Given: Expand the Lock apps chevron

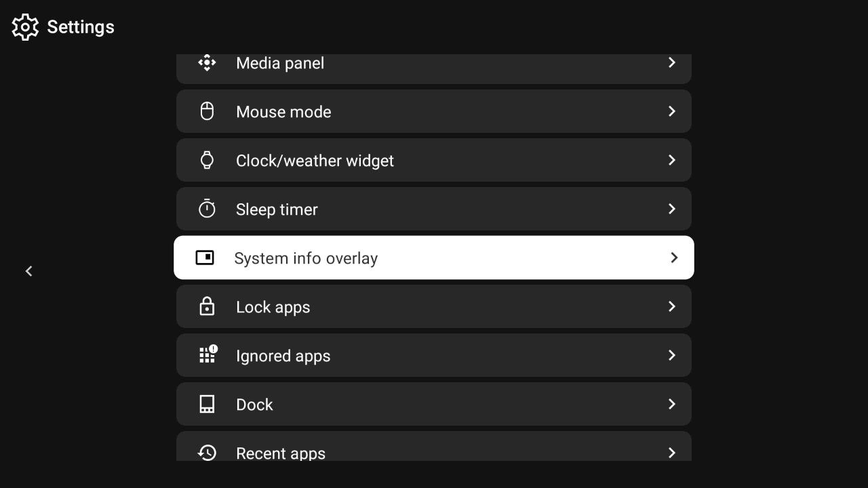Looking at the screenshot, I should point(671,306).
